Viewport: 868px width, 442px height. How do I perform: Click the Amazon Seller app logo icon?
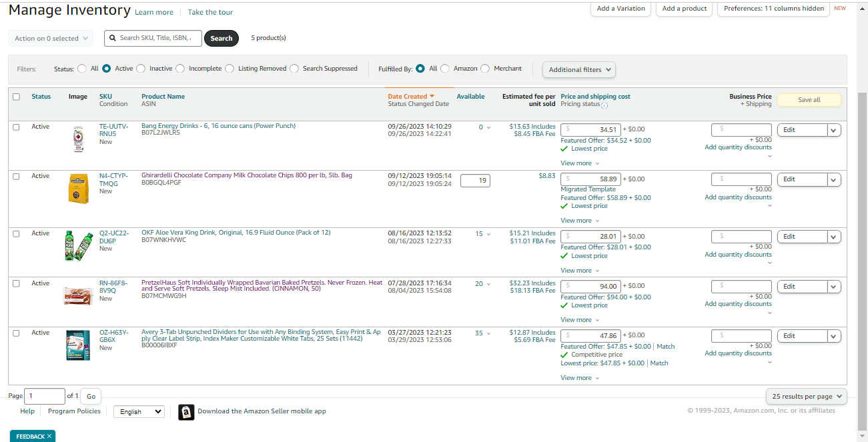[x=186, y=412]
